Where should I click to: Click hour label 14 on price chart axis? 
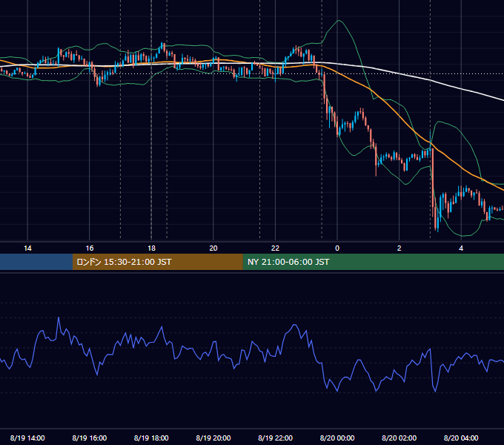click(x=27, y=248)
